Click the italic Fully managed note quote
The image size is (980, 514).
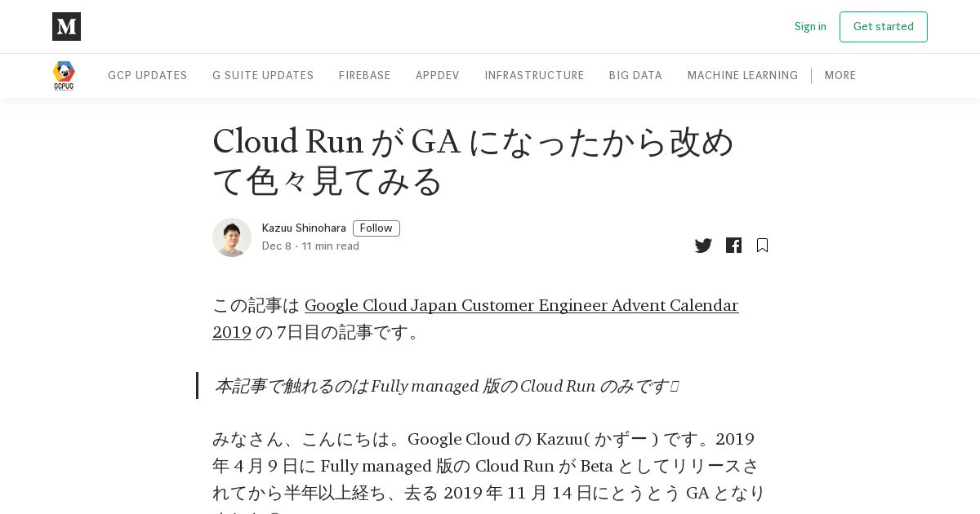[x=446, y=386]
